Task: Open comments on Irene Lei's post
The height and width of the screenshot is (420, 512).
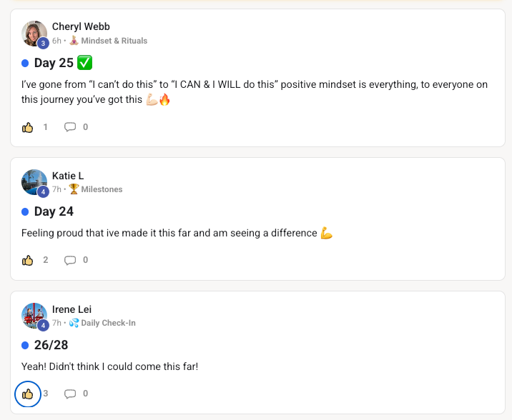Action: 70,394
